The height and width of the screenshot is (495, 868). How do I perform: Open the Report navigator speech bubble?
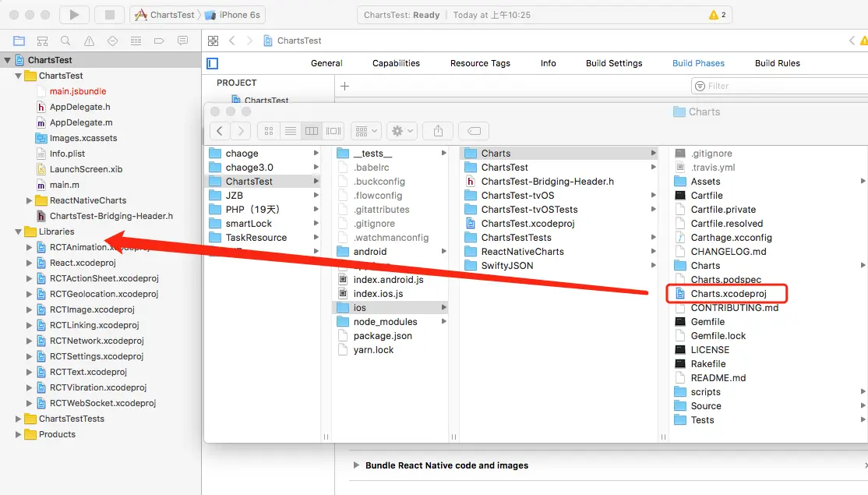tap(182, 41)
